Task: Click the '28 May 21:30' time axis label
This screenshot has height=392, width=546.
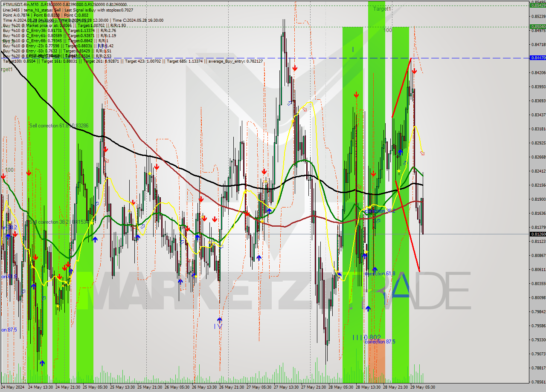Action: (x=395, y=387)
